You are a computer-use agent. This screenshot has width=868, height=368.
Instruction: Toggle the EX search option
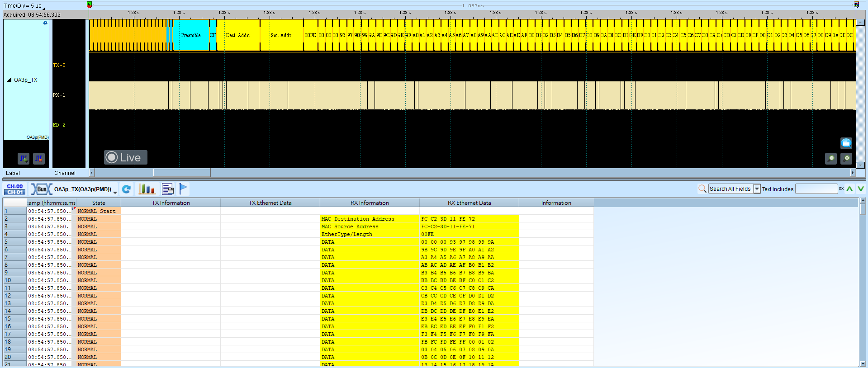coord(841,189)
